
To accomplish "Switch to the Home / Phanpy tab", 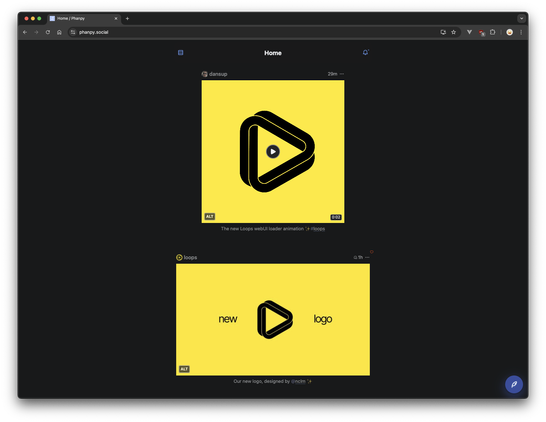I will click(x=84, y=18).
